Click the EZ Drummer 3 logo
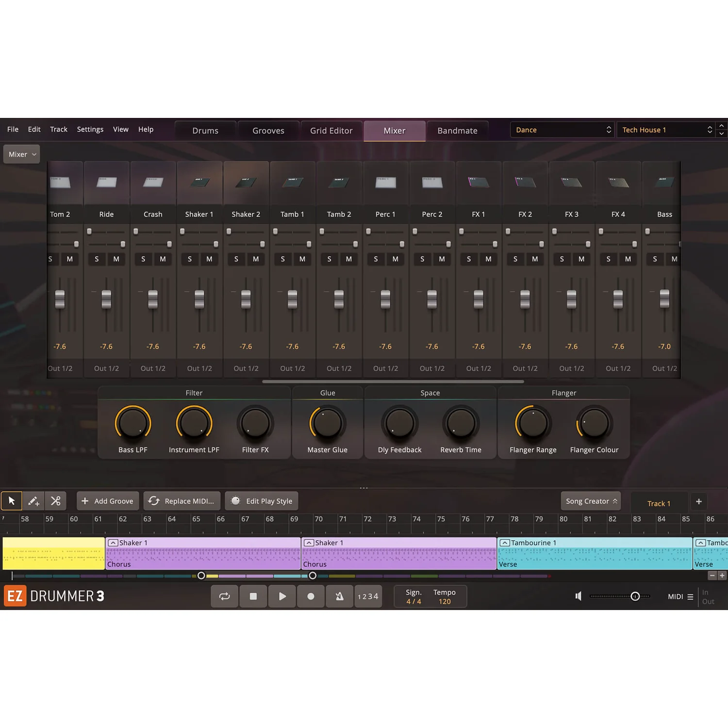Image resolution: width=728 pixels, height=728 pixels. (x=54, y=596)
